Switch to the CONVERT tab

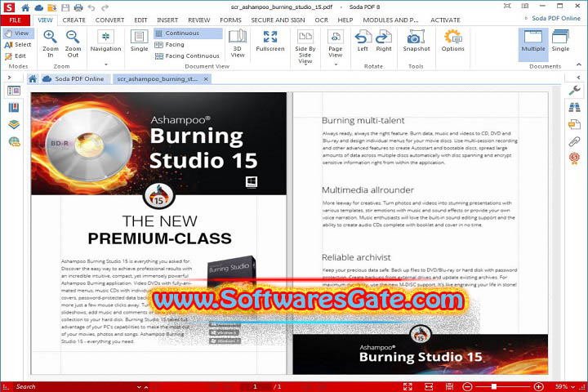pyautogui.click(x=109, y=20)
